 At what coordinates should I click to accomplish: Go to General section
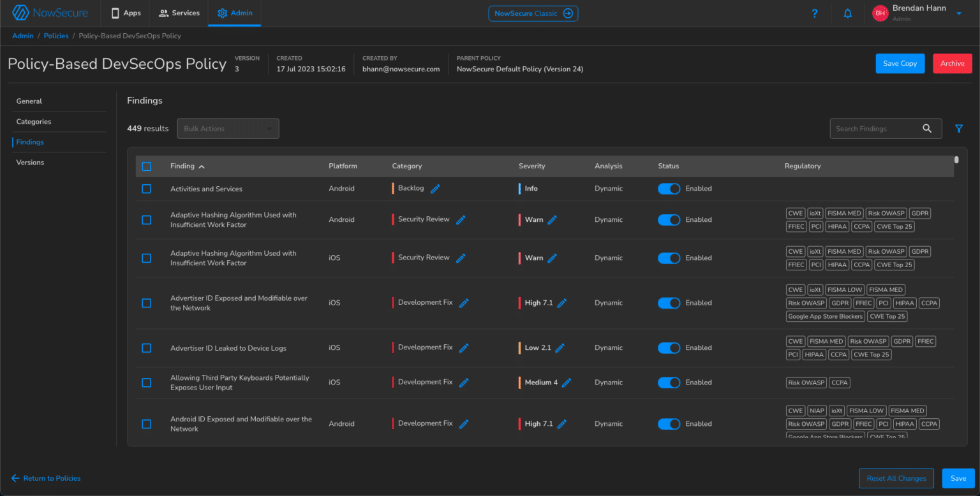[x=29, y=101]
